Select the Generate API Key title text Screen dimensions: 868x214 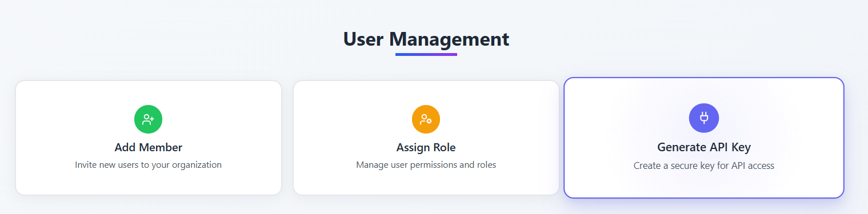click(704, 147)
